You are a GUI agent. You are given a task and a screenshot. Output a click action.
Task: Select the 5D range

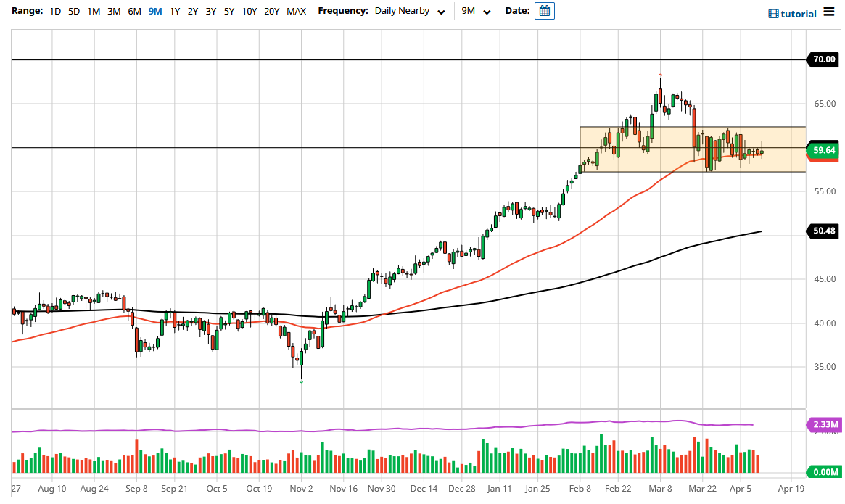click(x=73, y=11)
